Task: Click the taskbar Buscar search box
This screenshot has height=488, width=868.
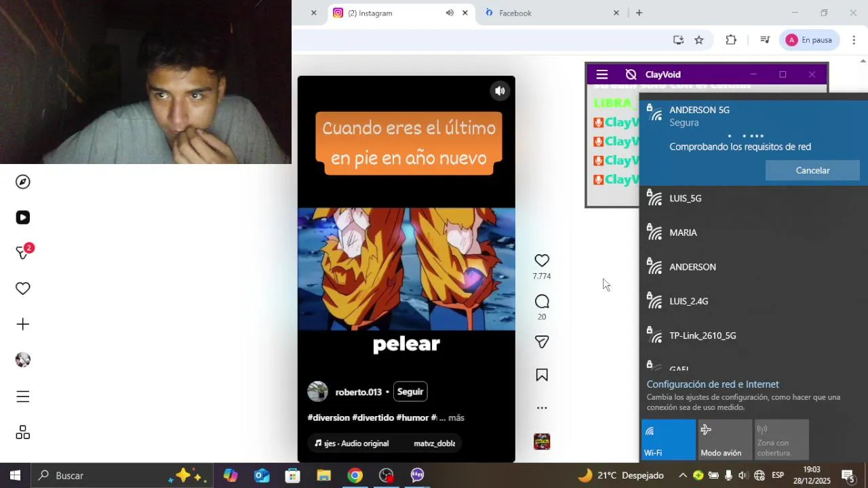Action: click(x=122, y=476)
